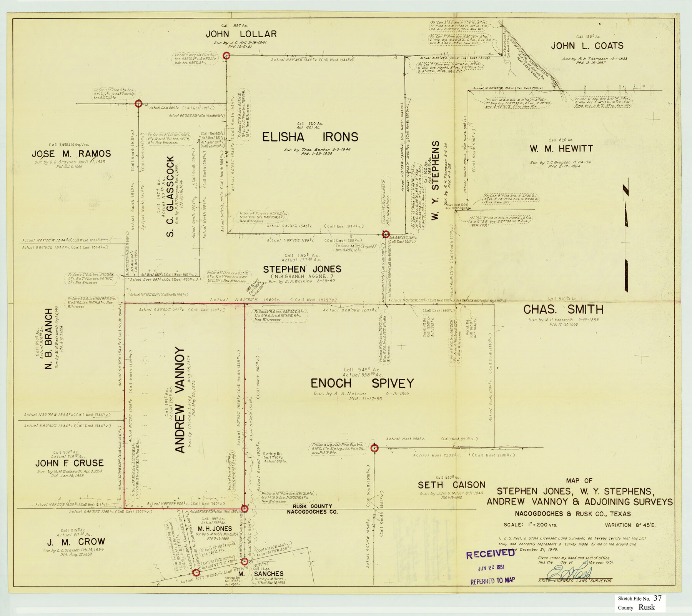
Task: Click the red corner marker below John Lollar
Action: (x=226, y=55)
